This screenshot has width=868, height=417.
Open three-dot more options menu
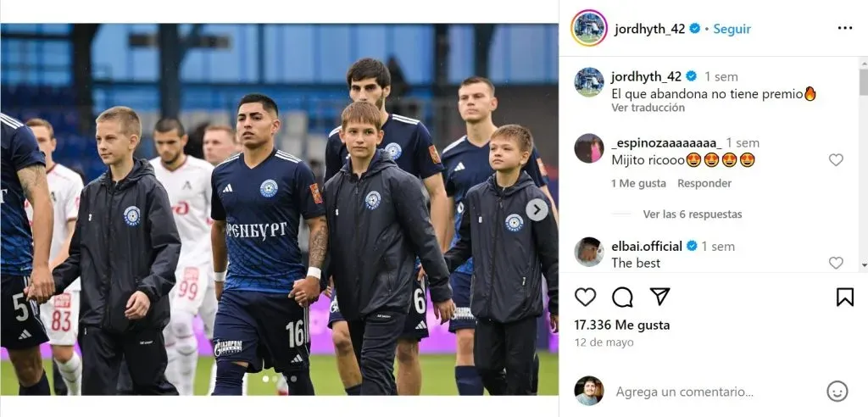coord(845,28)
